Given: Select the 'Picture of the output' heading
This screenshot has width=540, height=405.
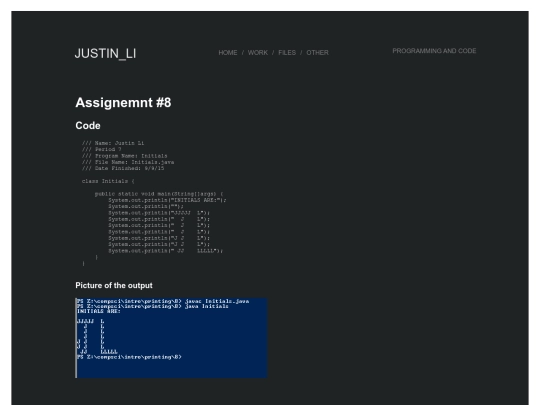Looking at the screenshot, I should coord(114,285).
